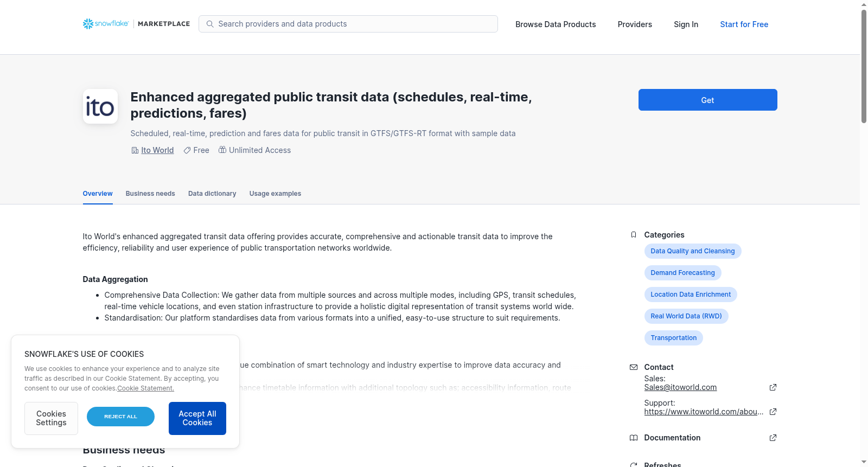The height and width of the screenshot is (467, 868).
Task: Click Start for Free
Action: (x=744, y=24)
